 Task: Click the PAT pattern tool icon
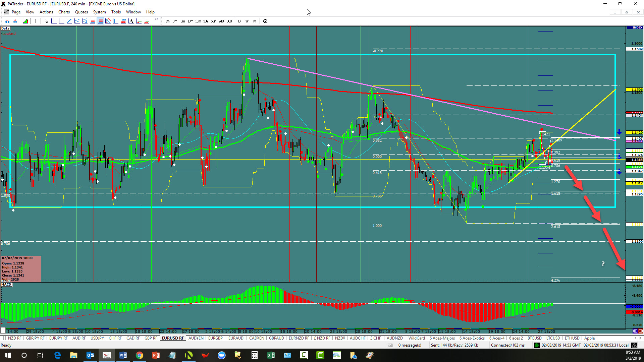[139, 21]
